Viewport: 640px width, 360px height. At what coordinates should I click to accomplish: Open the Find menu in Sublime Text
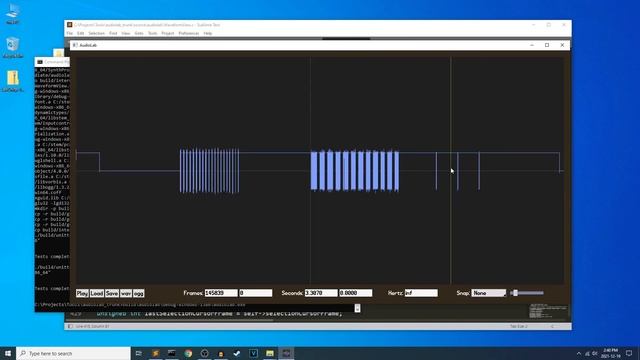113,33
